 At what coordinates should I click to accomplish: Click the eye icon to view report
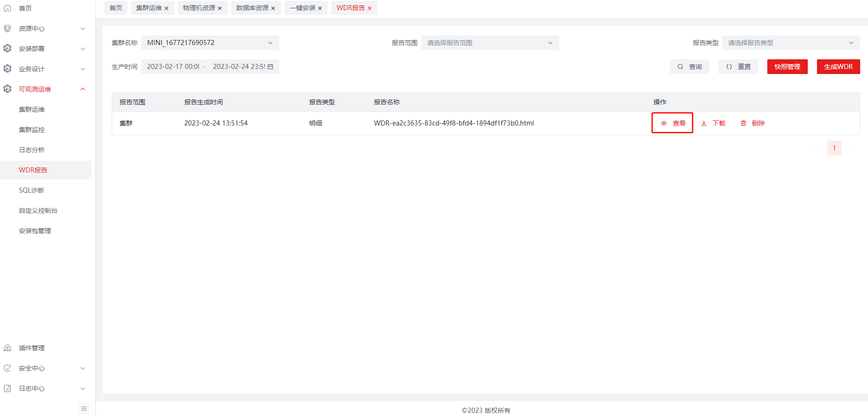[664, 123]
